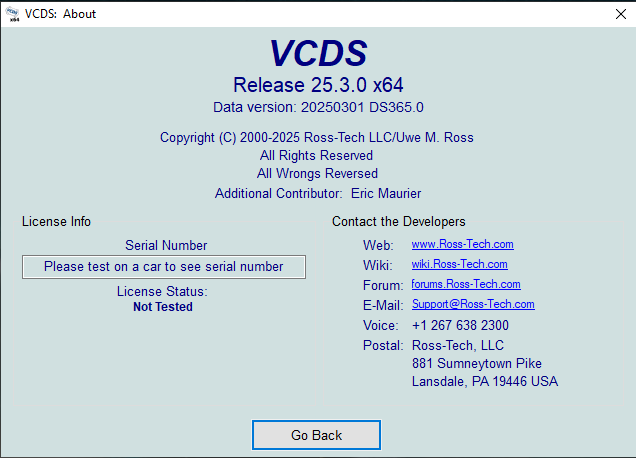Open the www.Ross-Tech.com web link
Image resolution: width=636 pixels, height=458 pixels.
[462, 244]
